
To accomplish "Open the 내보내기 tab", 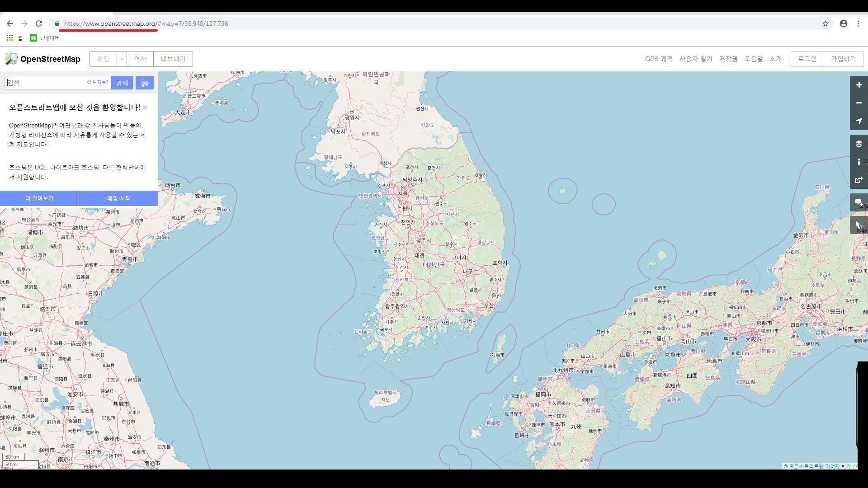I will point(173,59).
